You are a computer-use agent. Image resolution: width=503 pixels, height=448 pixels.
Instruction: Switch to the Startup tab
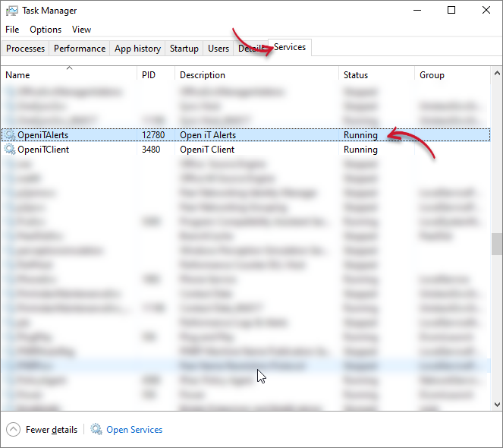click(x=184, y=49)
